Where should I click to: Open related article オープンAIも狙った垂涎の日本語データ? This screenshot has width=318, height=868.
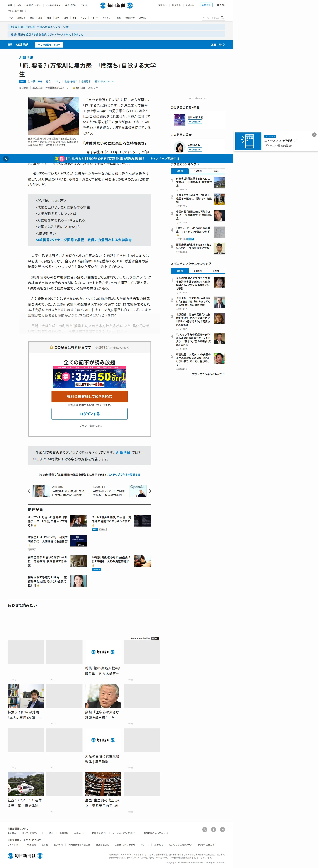point(48,521)
